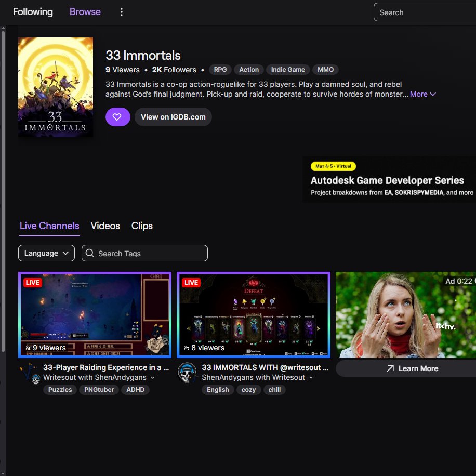The image size is (476, 476).
Task: Switch to the Clips tab
Action: point(142,226)
